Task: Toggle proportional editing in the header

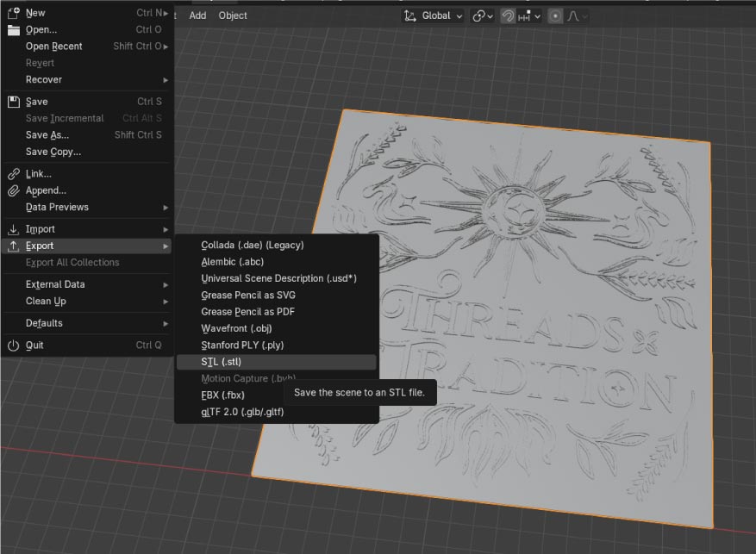Action: point(555,16)
